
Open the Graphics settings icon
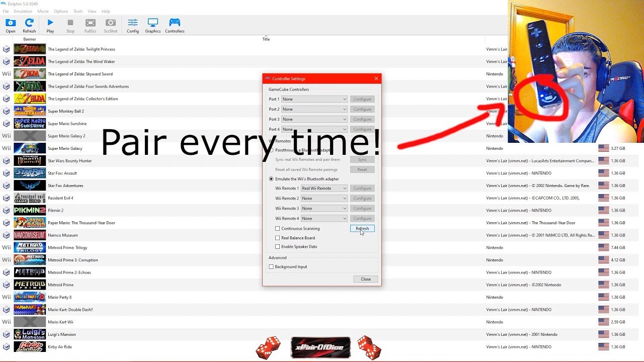(153, 25)
